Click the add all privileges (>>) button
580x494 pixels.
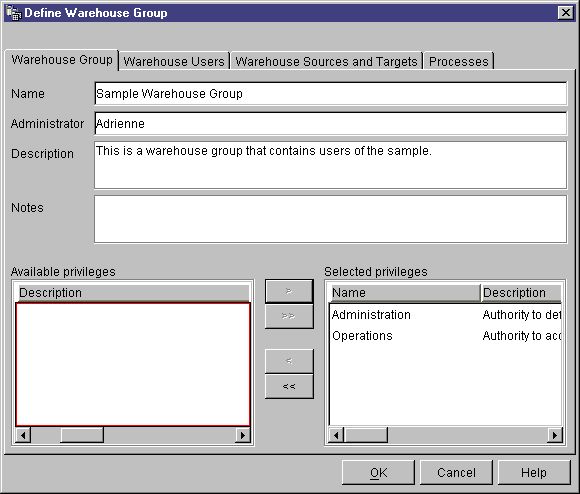(x=289, y=316)
